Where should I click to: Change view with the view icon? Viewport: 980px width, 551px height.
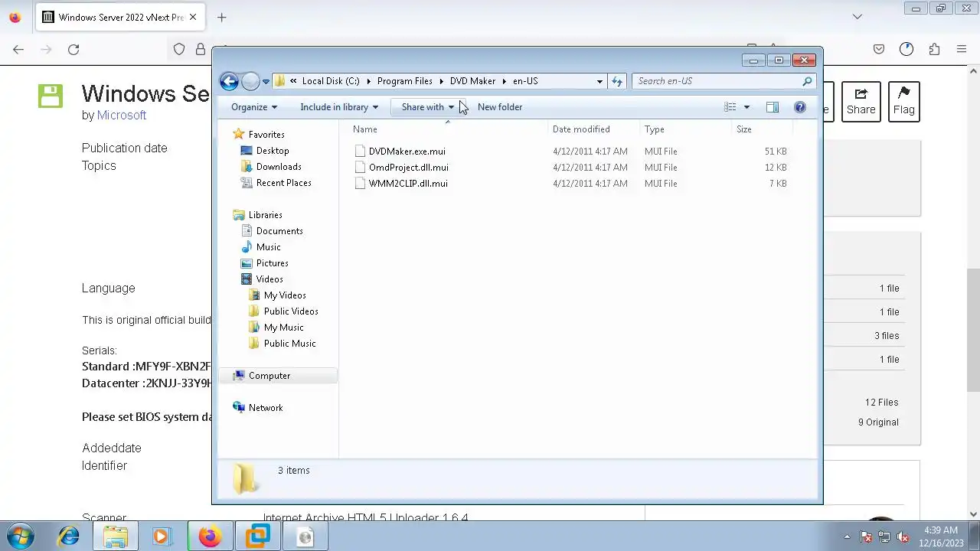point(730,107)
